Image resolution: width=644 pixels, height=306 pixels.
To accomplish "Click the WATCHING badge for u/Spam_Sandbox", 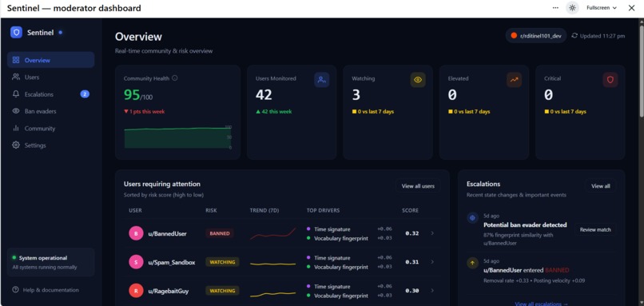I will (x=222, y=262).
